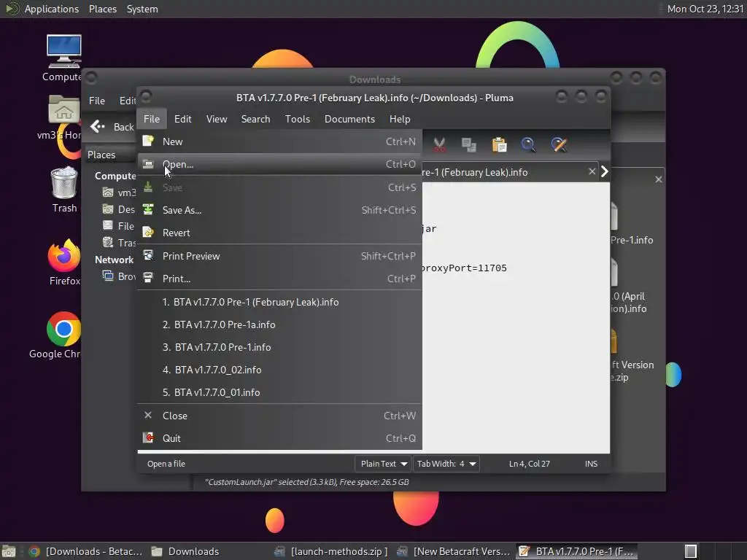The width and height of the screenshot is (747, 560).
Task: Open Pluma's Documents menu
Action: (x=349, y=119)
